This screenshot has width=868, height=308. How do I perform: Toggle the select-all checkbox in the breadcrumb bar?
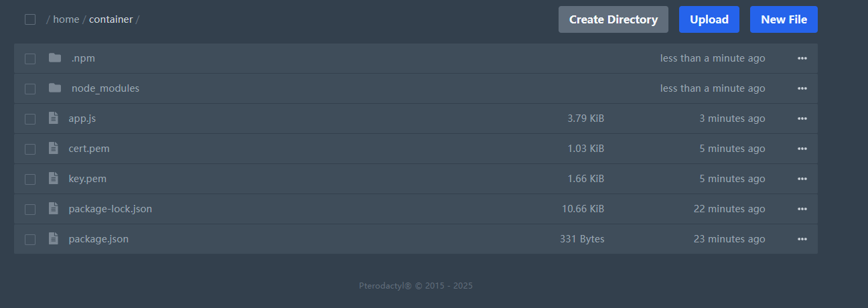pos(30,19)
